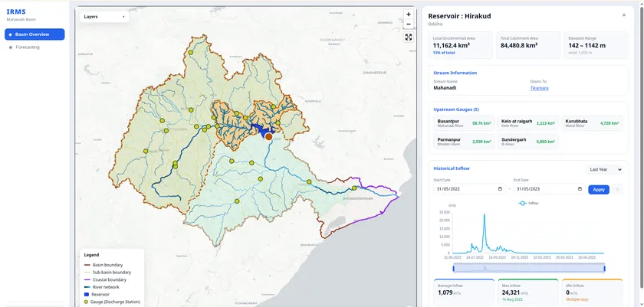
Task: Open the Basantpur upstream gauge card
Action: click(464, 123)
